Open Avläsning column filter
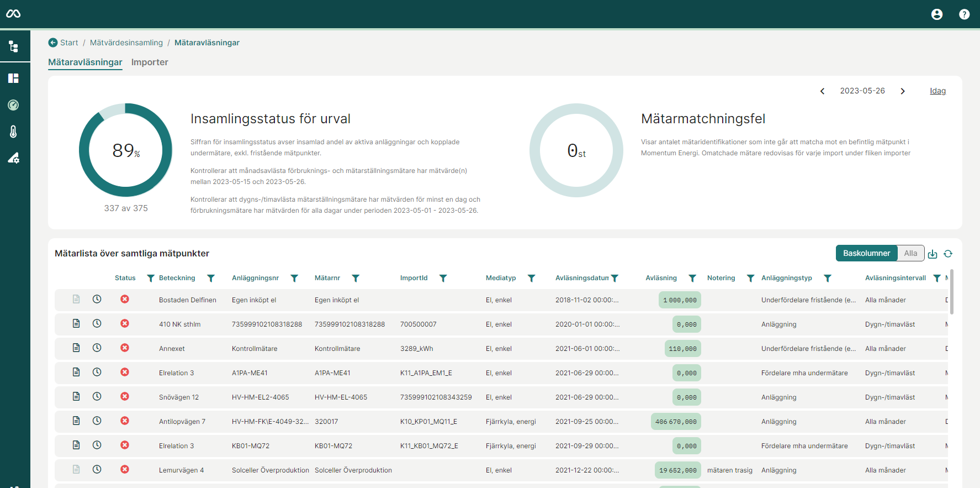 click(x=692, y=278)
